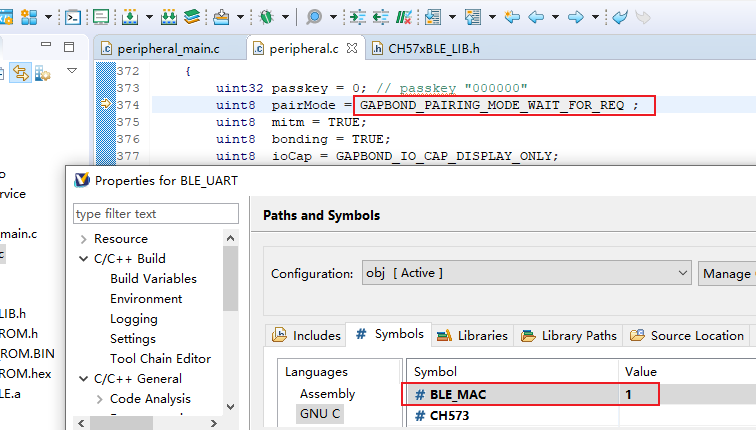756x430 pixels.
Task: Select Tool Chain Editor in the tree
Action: click(x=160, y=359)
